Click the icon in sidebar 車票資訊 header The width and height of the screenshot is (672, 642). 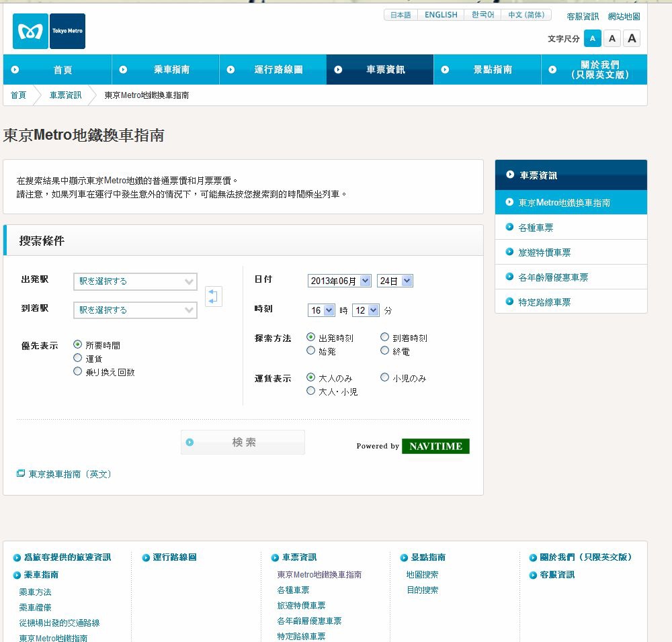pyautogui.click(x=510, y=175)
